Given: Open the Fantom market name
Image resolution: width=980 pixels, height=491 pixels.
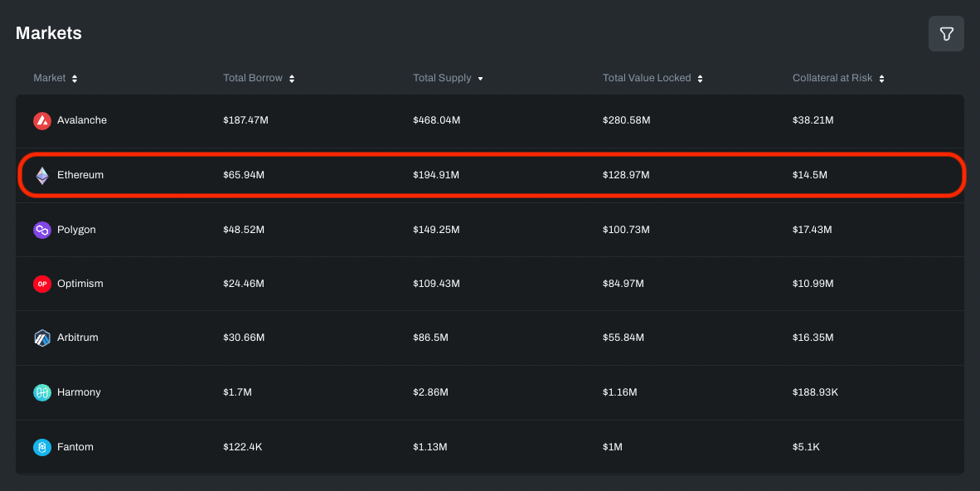Looking at the screenshot, I should (75, 446).
